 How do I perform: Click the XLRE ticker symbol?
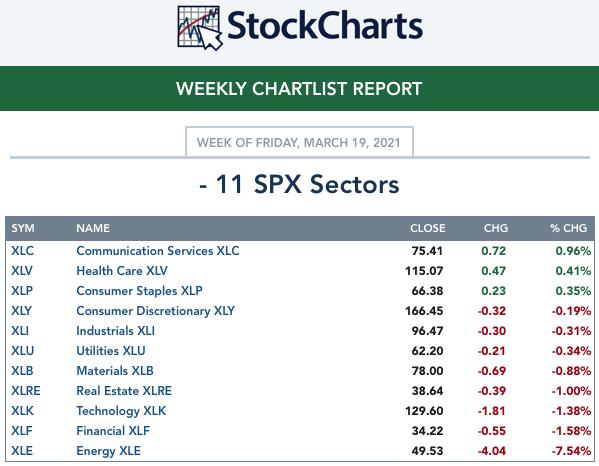(x=26, y=391)
